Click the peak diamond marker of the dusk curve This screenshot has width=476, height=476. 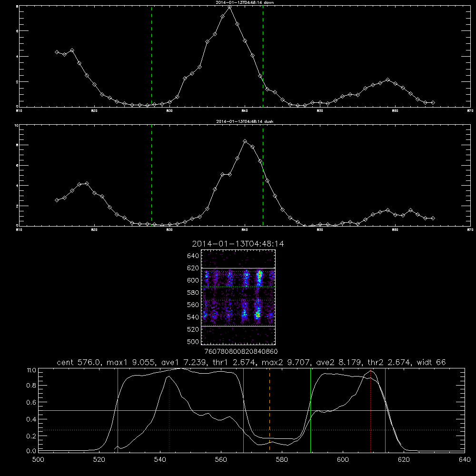[x=245, y=141]
